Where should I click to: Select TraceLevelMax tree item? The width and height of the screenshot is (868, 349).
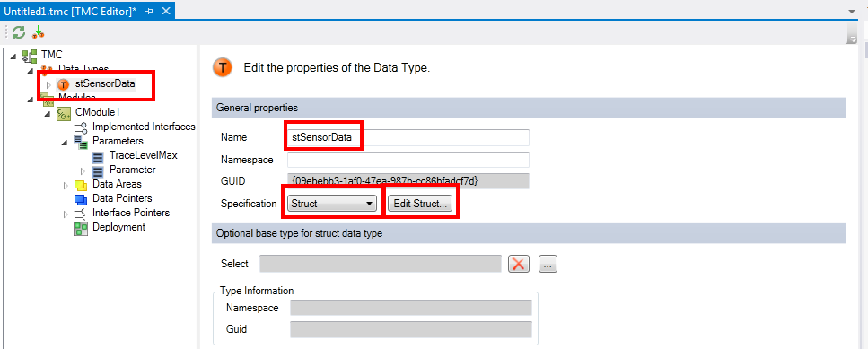point(144,155)
